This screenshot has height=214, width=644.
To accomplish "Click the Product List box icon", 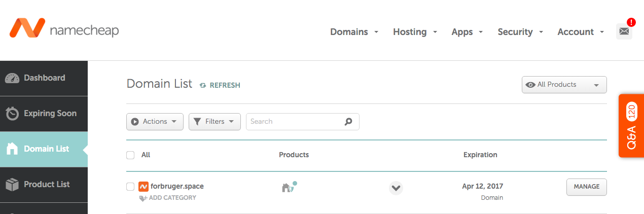I will coord(12,185).
